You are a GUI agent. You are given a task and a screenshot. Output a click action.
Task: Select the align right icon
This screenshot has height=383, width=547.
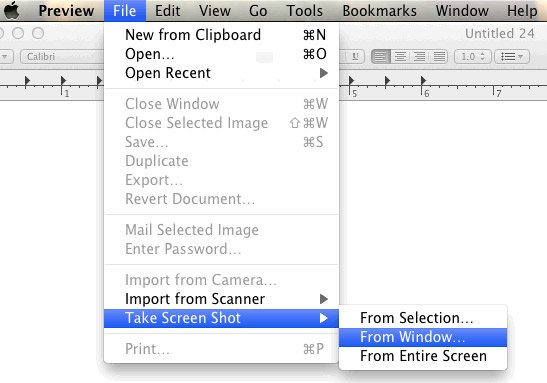point(420,56)
